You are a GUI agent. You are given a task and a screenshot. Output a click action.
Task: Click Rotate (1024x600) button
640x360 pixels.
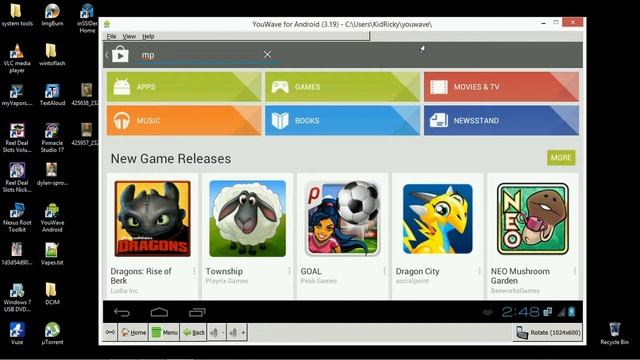coord(547,333)
